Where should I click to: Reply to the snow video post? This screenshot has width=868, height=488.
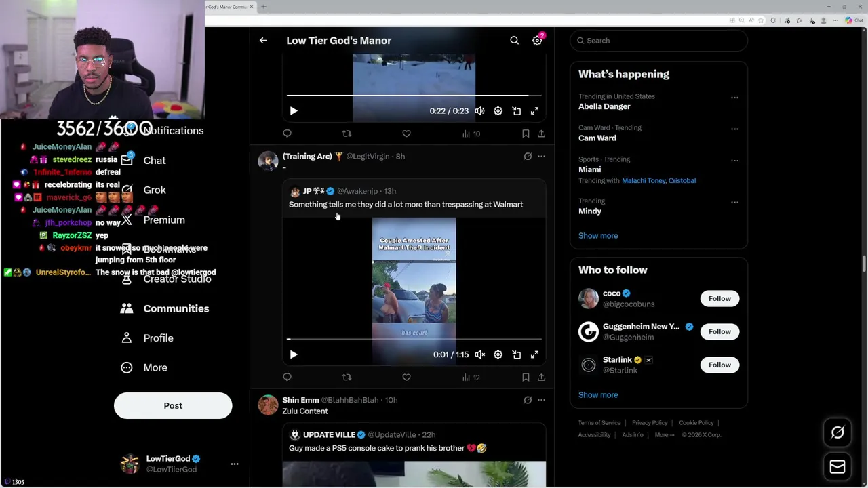pyautogui.click(x=288, y=134)
